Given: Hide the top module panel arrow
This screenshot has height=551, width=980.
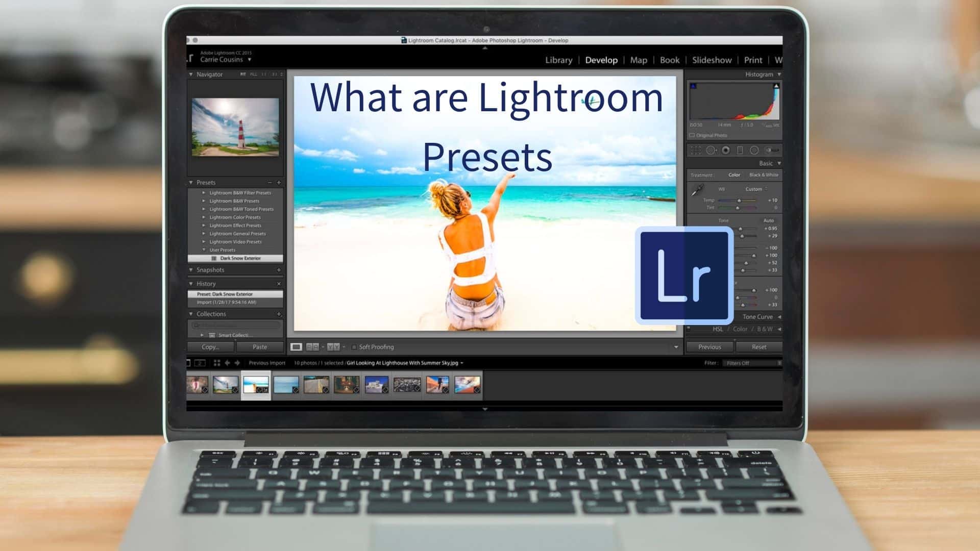Looking at the screenshot, I should [485, 48].
